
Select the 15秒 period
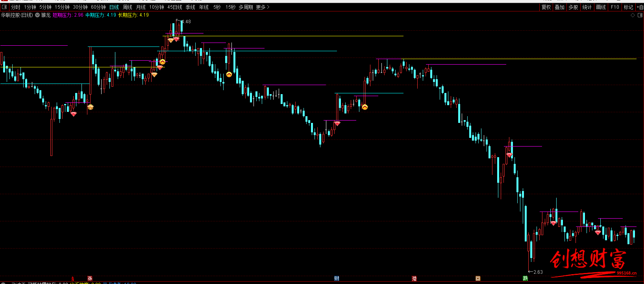coord(230,7)
